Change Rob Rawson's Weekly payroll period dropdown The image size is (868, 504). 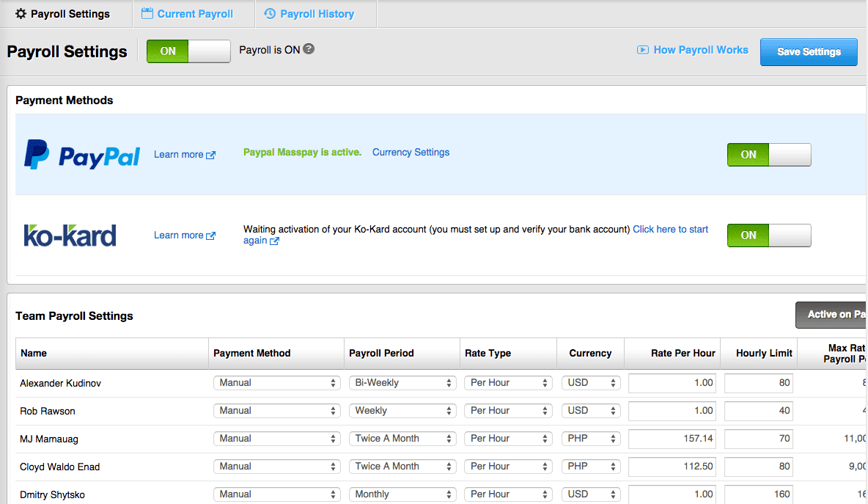pos(402,410)
